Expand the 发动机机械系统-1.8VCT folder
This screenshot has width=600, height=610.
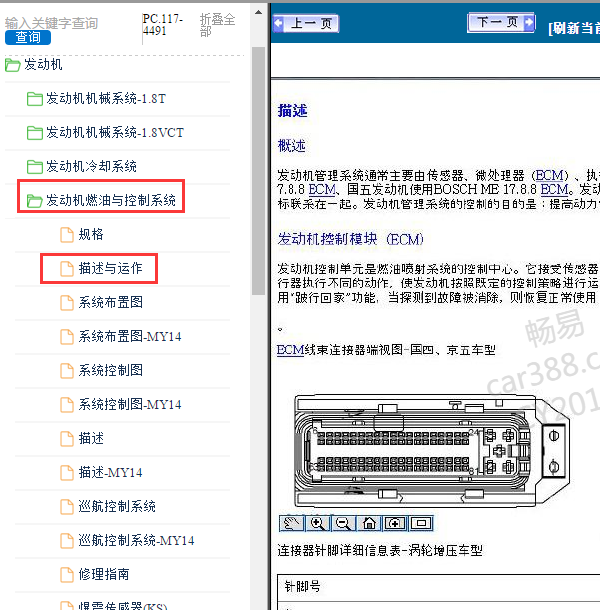[x=105, y=132]
